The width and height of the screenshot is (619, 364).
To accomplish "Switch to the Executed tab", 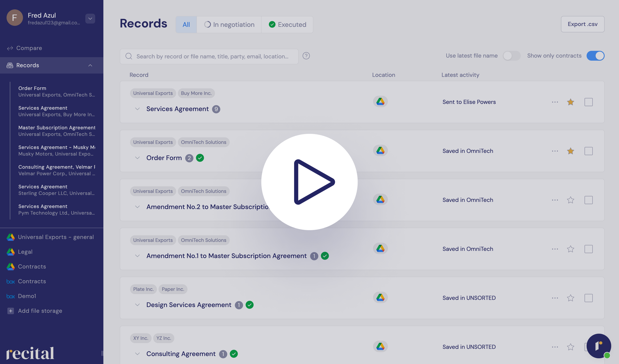I will [x=287, y=24].
